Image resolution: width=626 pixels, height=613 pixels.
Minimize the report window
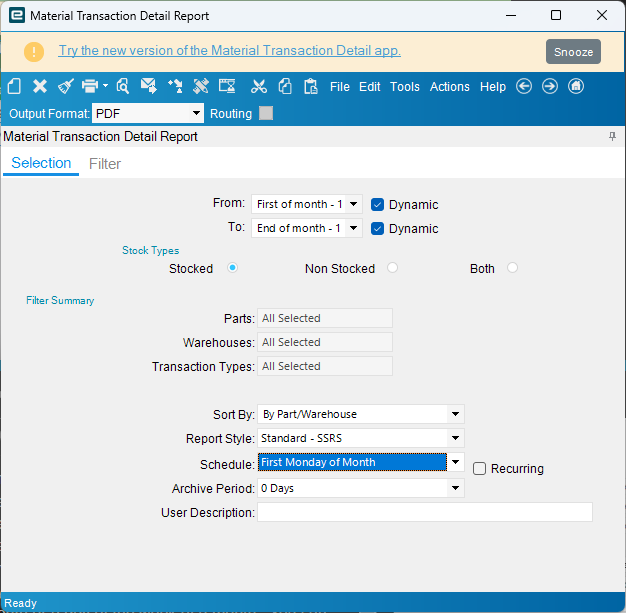pos(511,16)
